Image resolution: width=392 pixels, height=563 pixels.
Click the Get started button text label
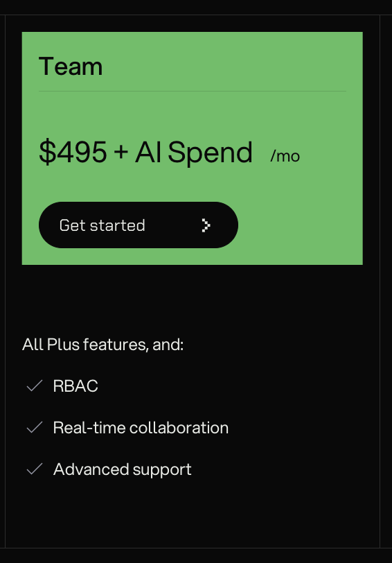[103, 225]
